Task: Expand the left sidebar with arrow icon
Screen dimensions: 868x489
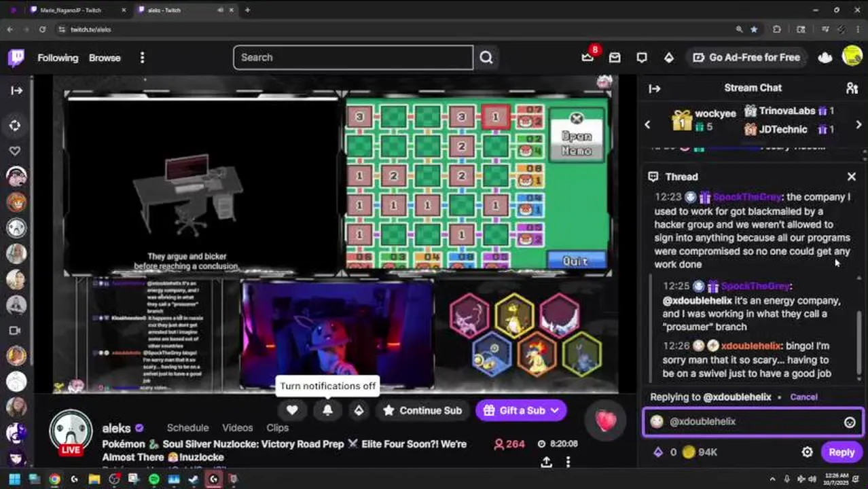Action: [16, 90]
